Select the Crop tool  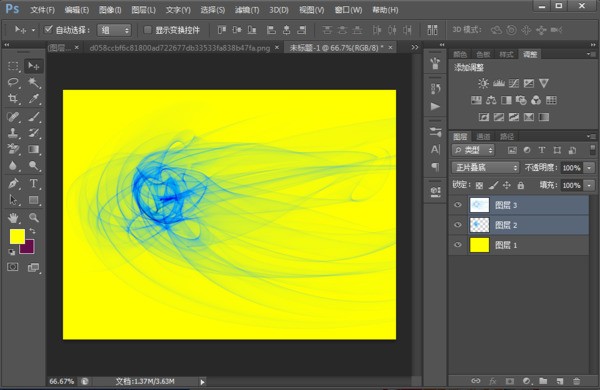click(x=13, y=99)
